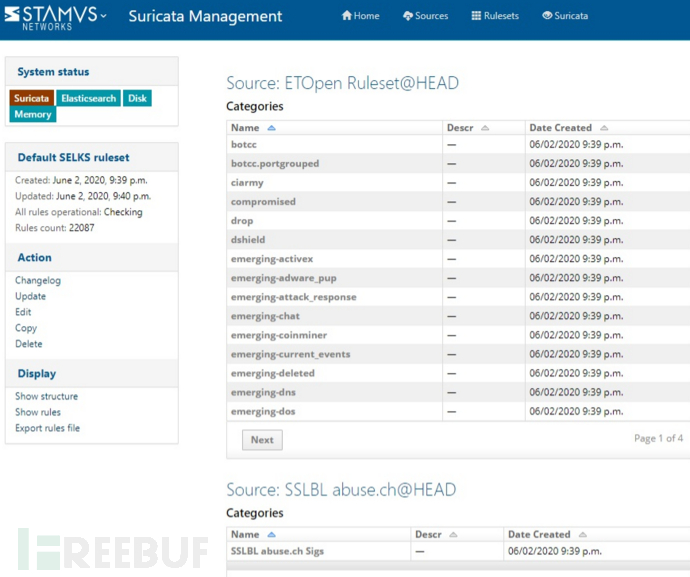Open the emerging-current_events category
This screenshot has width=690, height=577.
290,354
